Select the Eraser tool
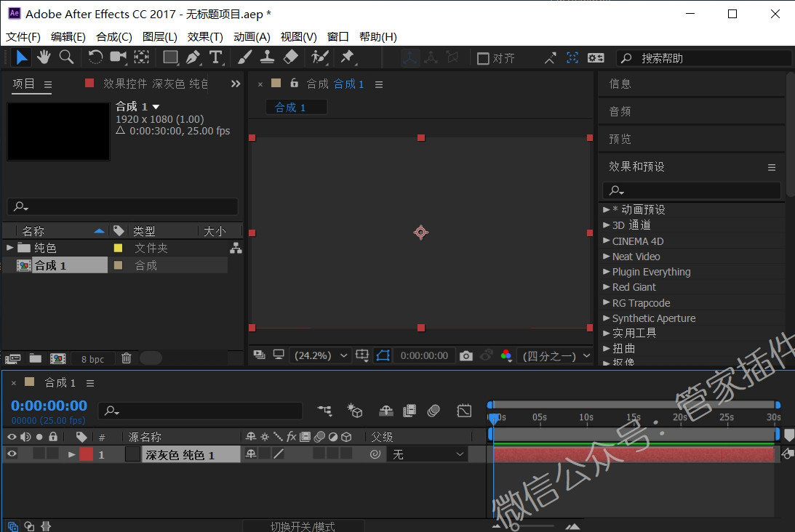Screen dimensions: 795x532 click(290, 57)
